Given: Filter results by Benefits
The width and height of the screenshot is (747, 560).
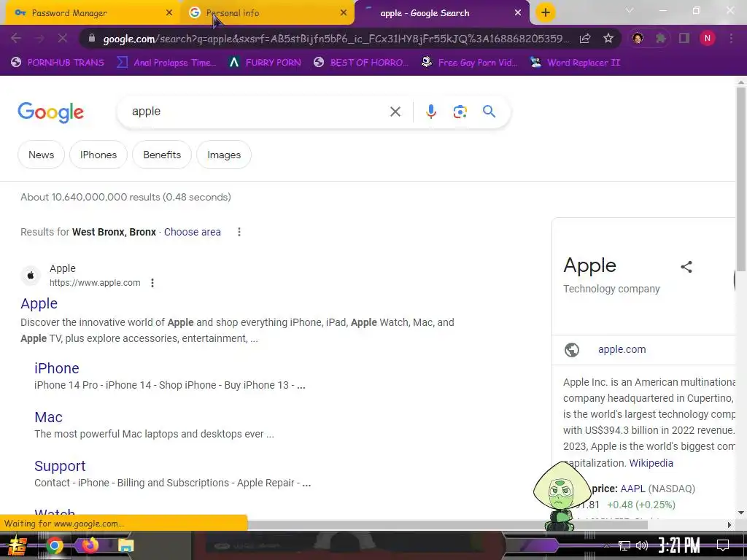Looking at the screenshot, I should (x=162, y=155).
